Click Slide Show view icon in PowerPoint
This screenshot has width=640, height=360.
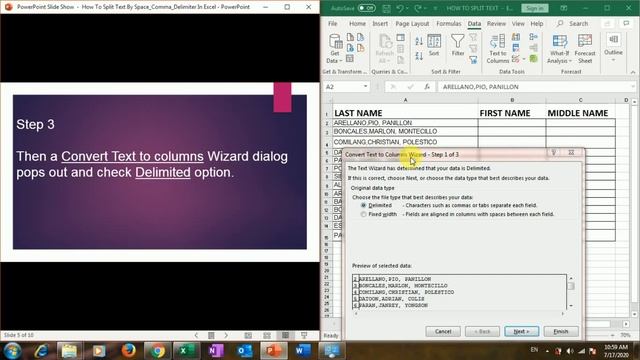coord(304,335)
